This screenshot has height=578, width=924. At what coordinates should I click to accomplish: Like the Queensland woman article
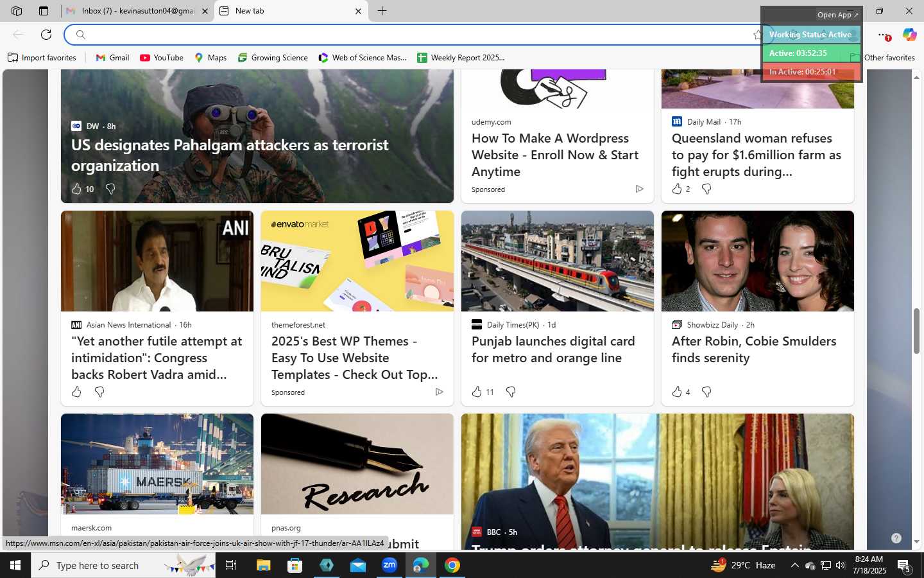click(x=677, y=189)
